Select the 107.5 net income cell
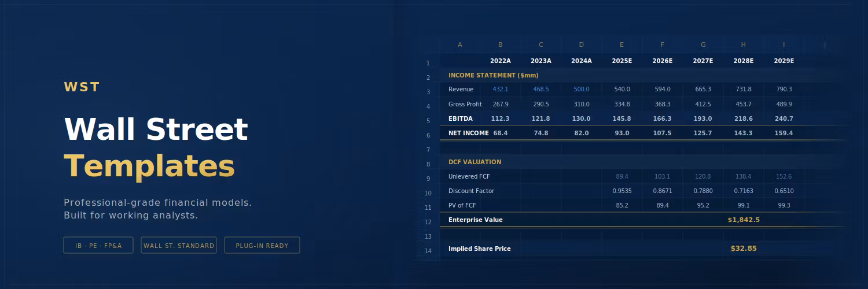 click(x=663, y=133)
